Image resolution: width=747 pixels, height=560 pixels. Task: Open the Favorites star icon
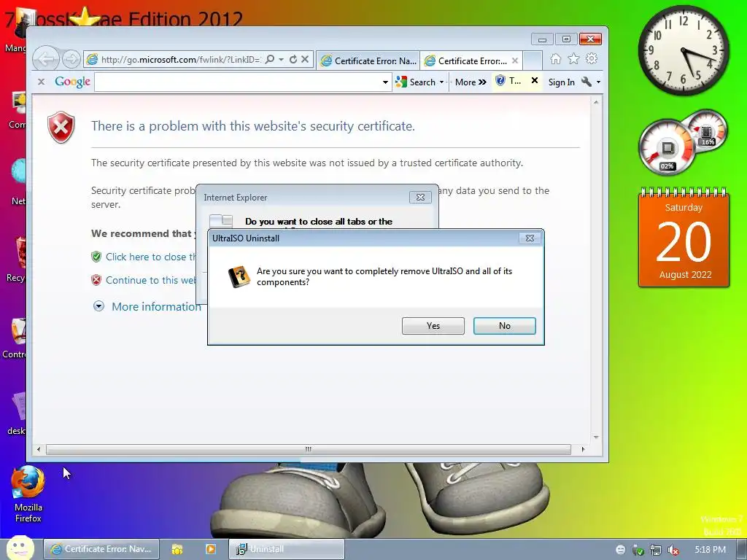[x=573, y=58]
